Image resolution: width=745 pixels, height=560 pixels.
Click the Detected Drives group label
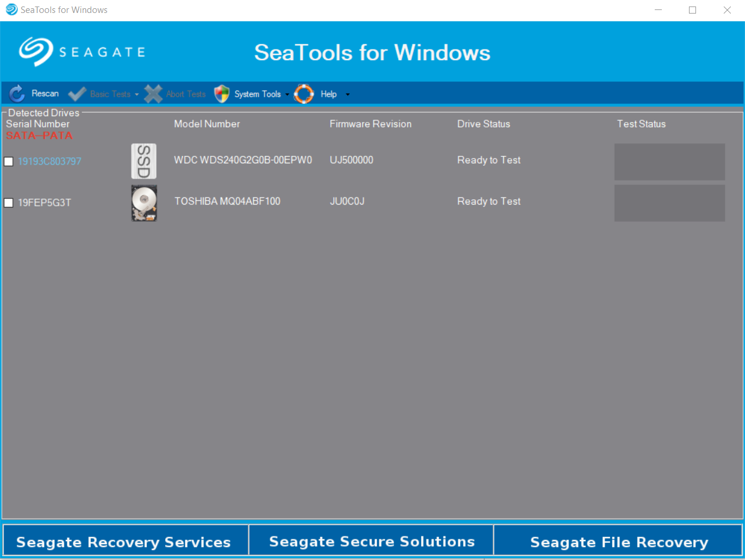pos(44,113)
